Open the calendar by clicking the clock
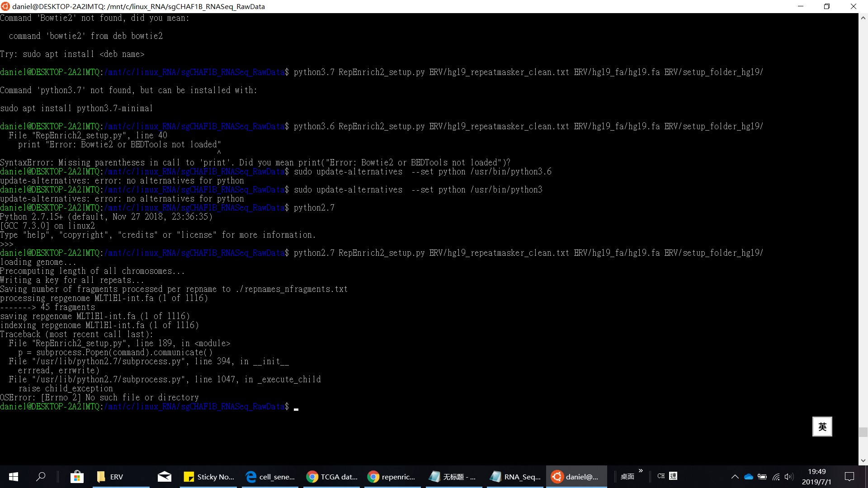The height and width of the screenshot is (488, 868). [x=816, y=476]
